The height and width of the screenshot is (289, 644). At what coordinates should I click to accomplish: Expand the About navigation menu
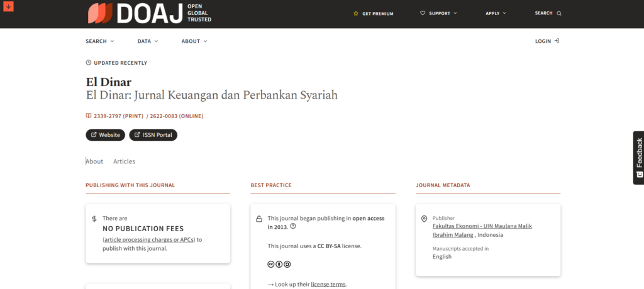coord(194,41)
